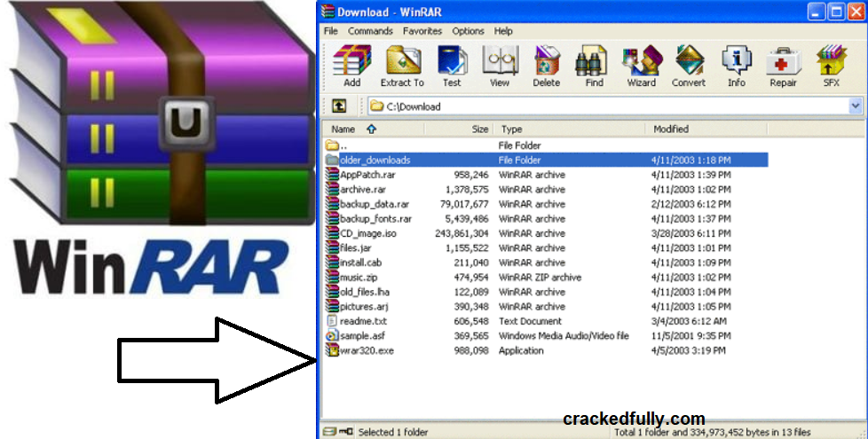Open the Help menu
This screenshot has height=439, width=868.
(503, 31)
